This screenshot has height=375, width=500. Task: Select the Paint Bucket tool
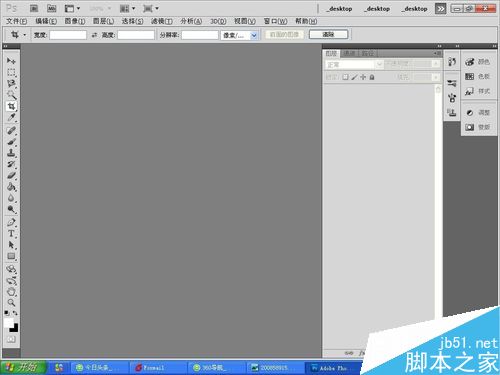(x=11, y=187)
